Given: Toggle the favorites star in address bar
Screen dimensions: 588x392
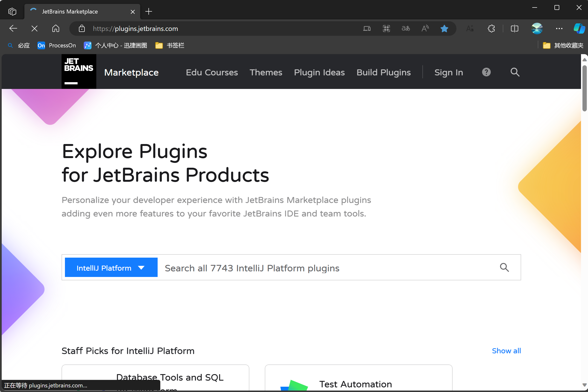Looking at the screenshot, I should (444, 29).
